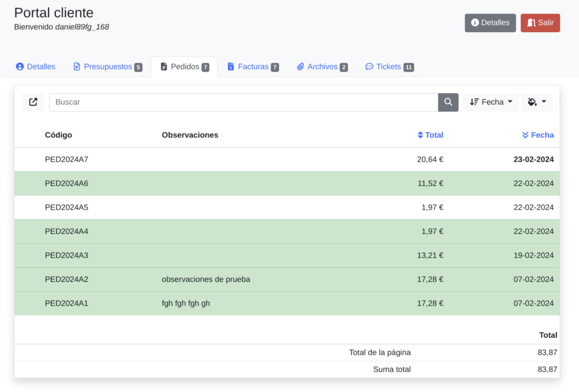Viewport: 579px width, 392px height.
Task: Sort the table by Total column
Action: [x=430, y=135]
